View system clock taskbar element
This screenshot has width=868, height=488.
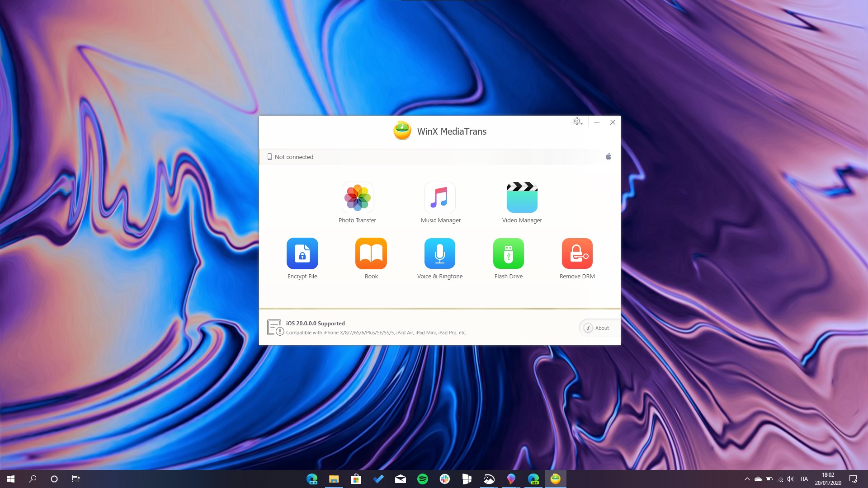point(829,479)
